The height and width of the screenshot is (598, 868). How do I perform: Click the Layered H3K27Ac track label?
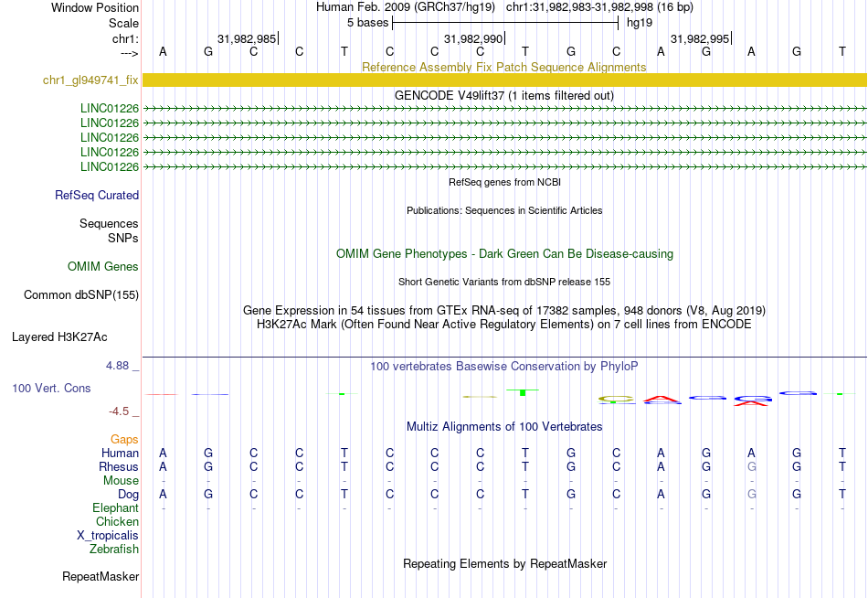pos(59,337)
